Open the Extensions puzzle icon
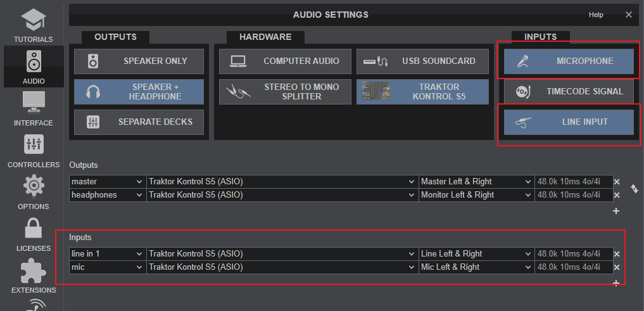 (33, 272)
